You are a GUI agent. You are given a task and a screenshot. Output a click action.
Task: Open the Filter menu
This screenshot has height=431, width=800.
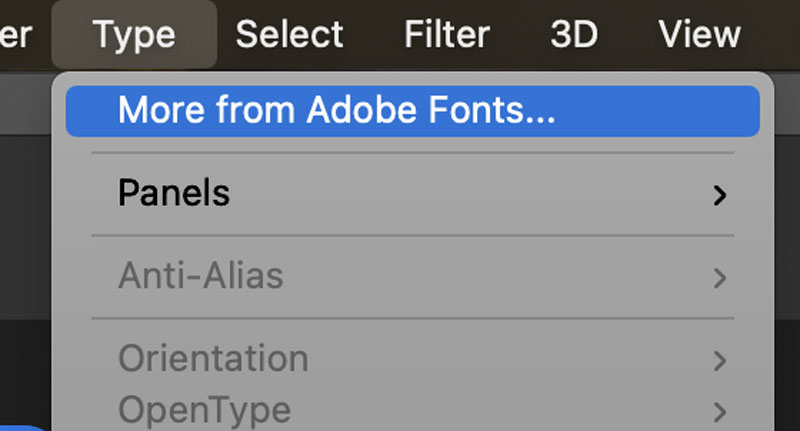pos(447,35)
